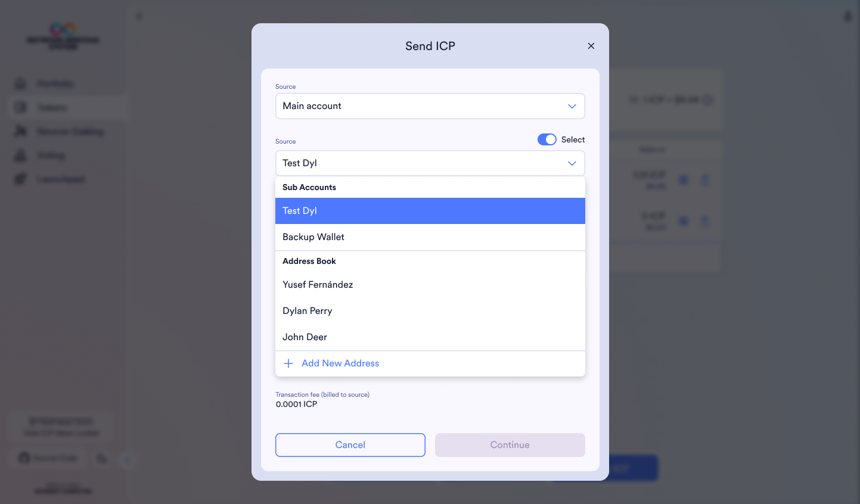
Task: Click the GitHub Source Code icon
Action: (x=24, y=458)
